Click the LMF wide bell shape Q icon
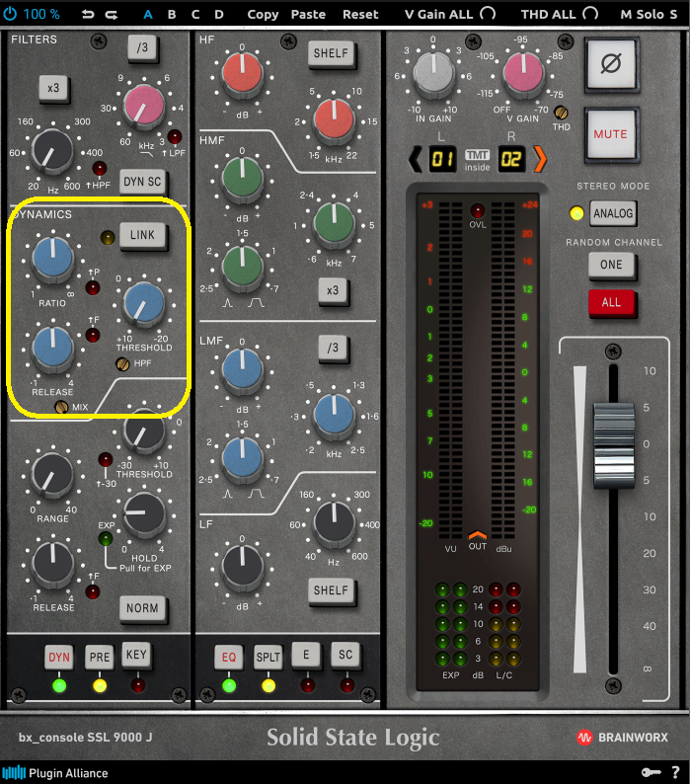 pos(257,494)
